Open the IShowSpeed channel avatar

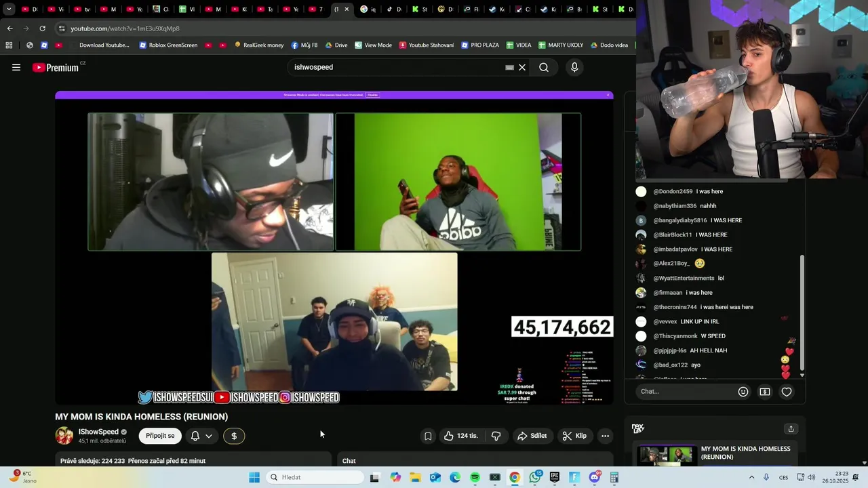click(x=64, y=436)
